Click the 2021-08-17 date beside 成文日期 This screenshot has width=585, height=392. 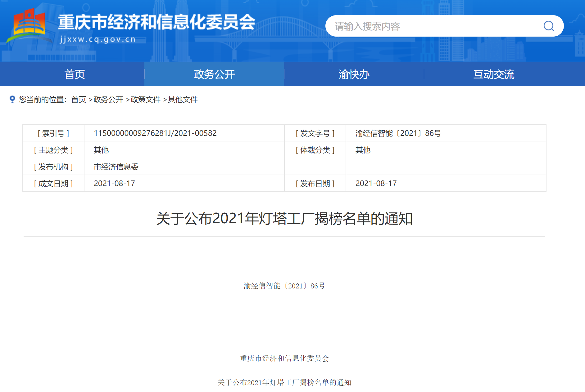[114, 183]
